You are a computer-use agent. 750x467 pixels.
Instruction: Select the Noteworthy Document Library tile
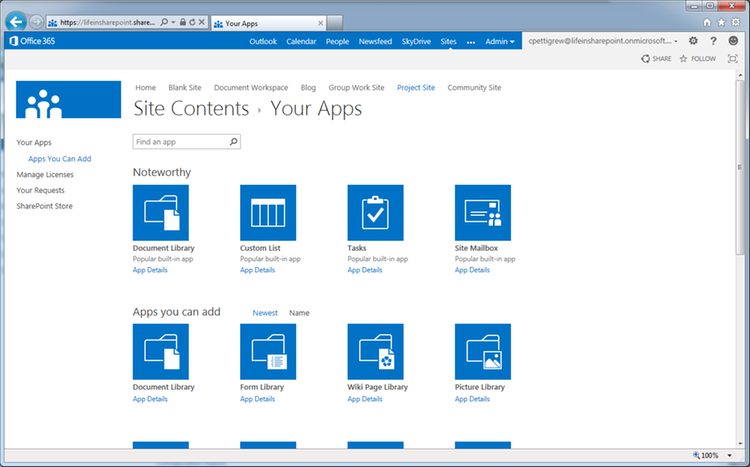pos(161,212)
